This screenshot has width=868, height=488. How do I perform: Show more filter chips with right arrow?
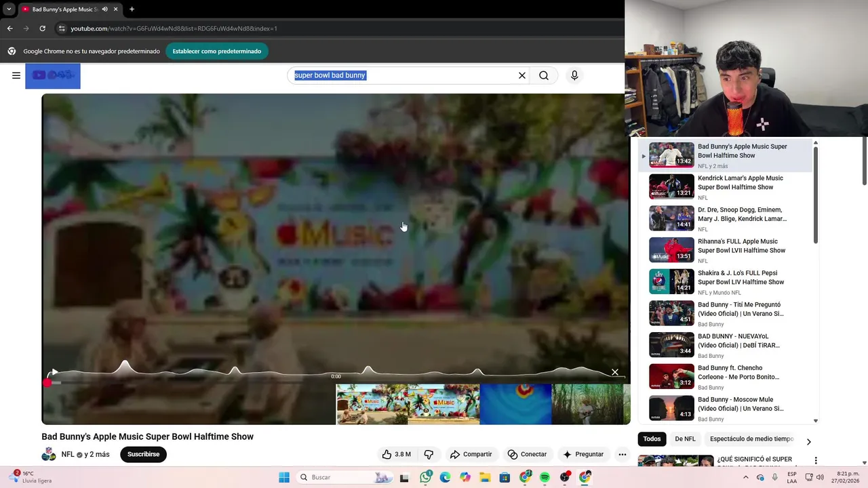click(808, 442)
